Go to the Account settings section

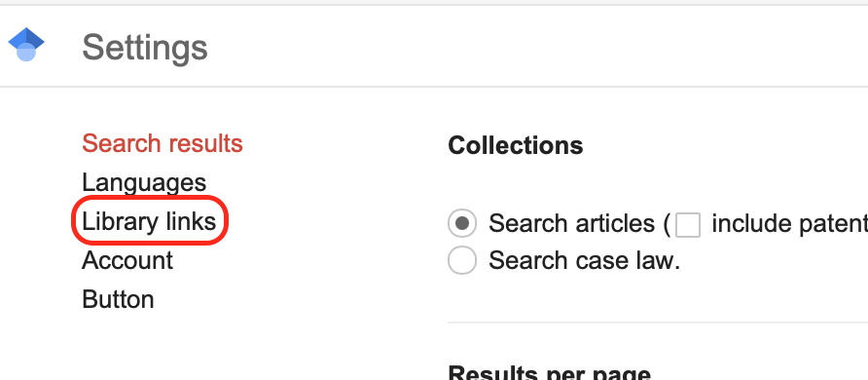[127, 260]
